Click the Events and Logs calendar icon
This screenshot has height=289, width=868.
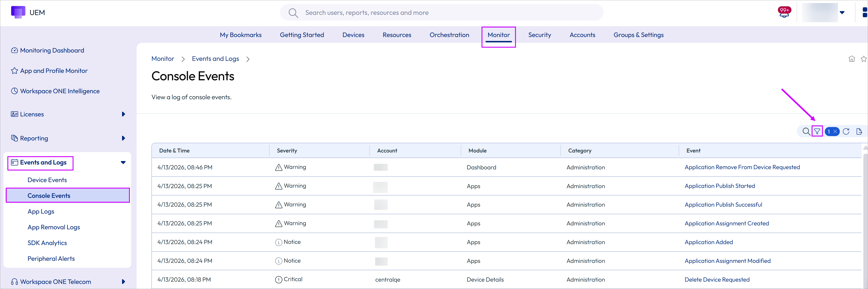point(15,162)
